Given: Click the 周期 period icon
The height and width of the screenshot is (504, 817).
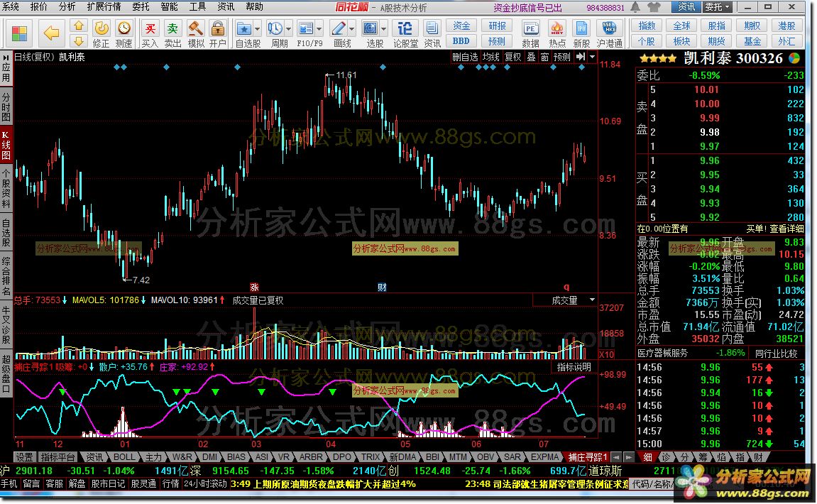Looking at the screenshot, I should [275, 28].
